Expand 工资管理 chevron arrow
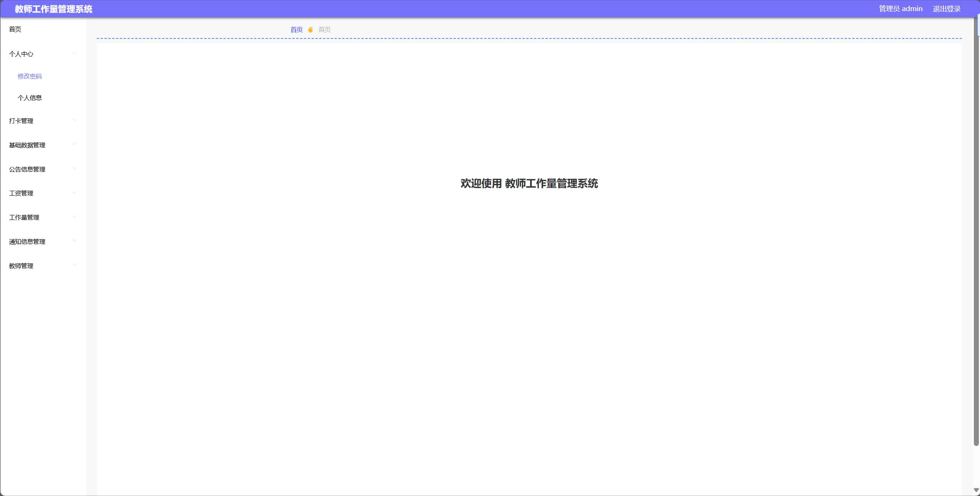980x496 pixels. 75,193
